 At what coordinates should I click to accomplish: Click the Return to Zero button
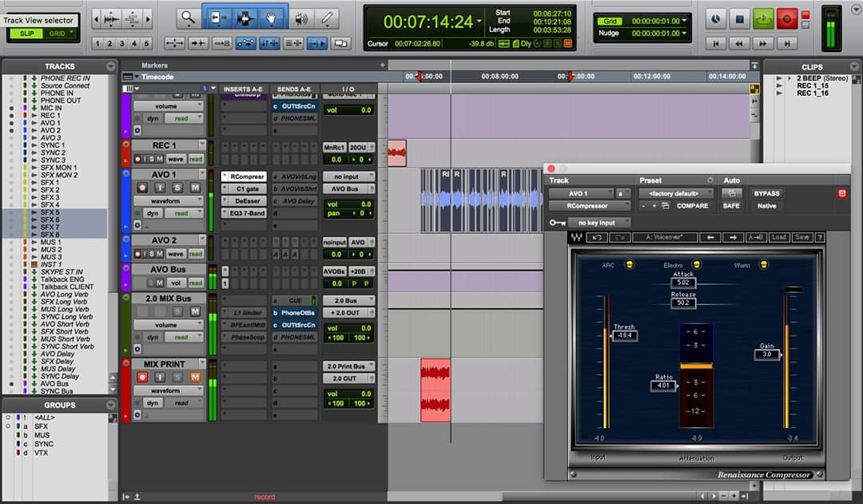pos(715,43)
